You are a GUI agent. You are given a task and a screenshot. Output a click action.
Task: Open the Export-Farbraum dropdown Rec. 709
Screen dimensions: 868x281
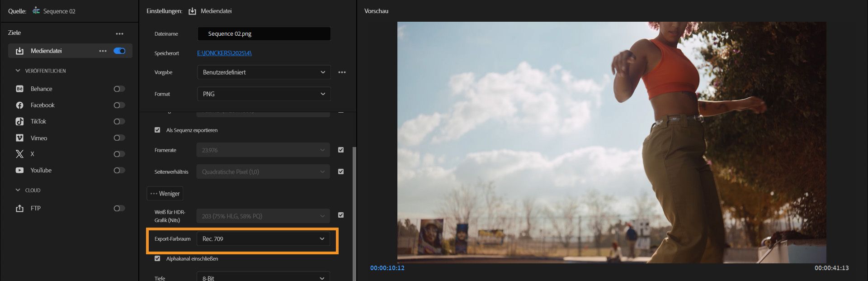click(x=263, y=239)
